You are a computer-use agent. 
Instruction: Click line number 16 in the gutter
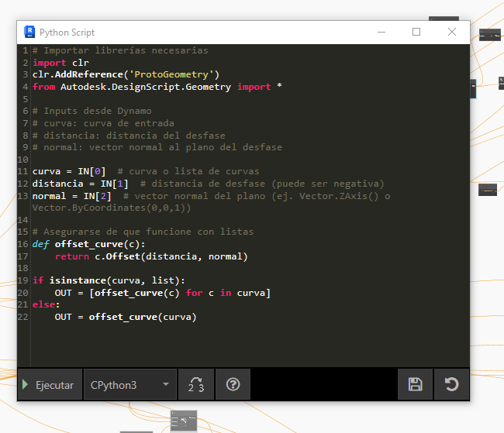[22, 244]
